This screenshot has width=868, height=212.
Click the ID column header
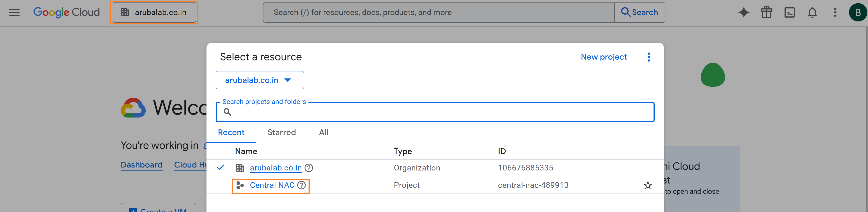click(x=502, y=152)
